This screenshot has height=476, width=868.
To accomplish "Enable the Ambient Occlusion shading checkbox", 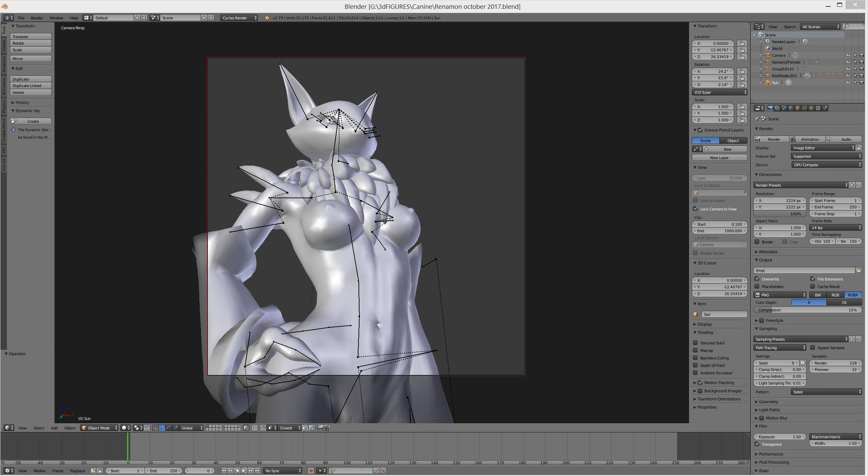I will coord(696,373).
